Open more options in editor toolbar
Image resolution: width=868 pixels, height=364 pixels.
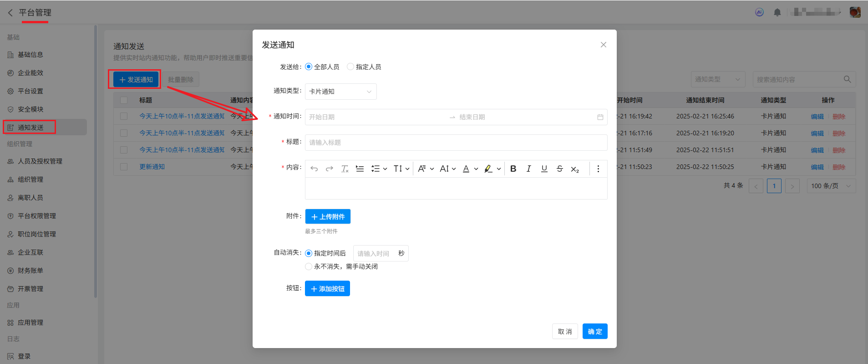(598, 169)
